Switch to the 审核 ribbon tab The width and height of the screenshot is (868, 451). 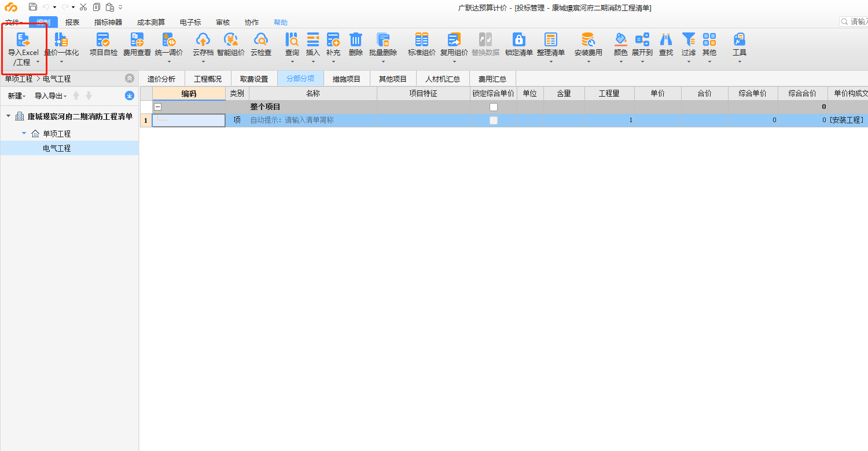pos(223,23)
